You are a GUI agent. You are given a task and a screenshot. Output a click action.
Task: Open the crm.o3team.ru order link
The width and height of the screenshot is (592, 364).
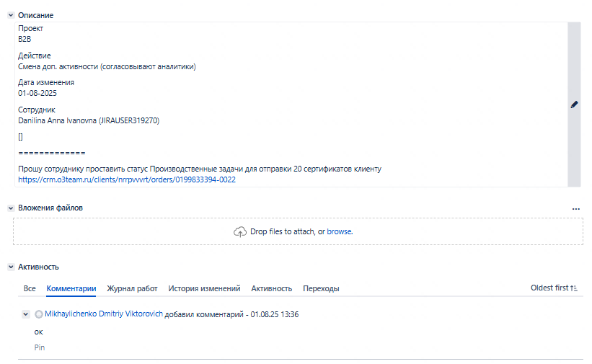click(x=127, y=179)
